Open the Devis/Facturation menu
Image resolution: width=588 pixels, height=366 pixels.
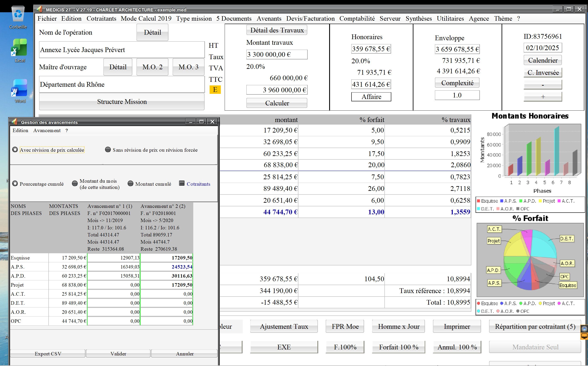tap(310, 19)
